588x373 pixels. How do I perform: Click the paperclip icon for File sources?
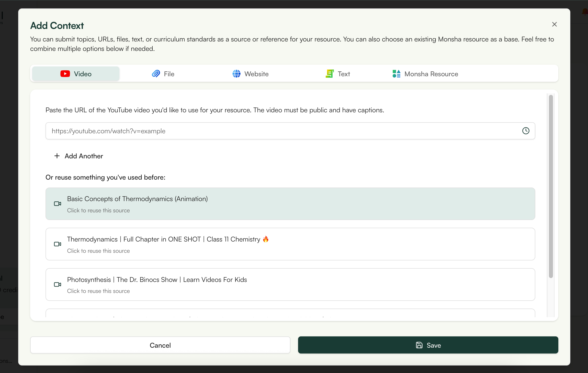click(x=156, y=74)
